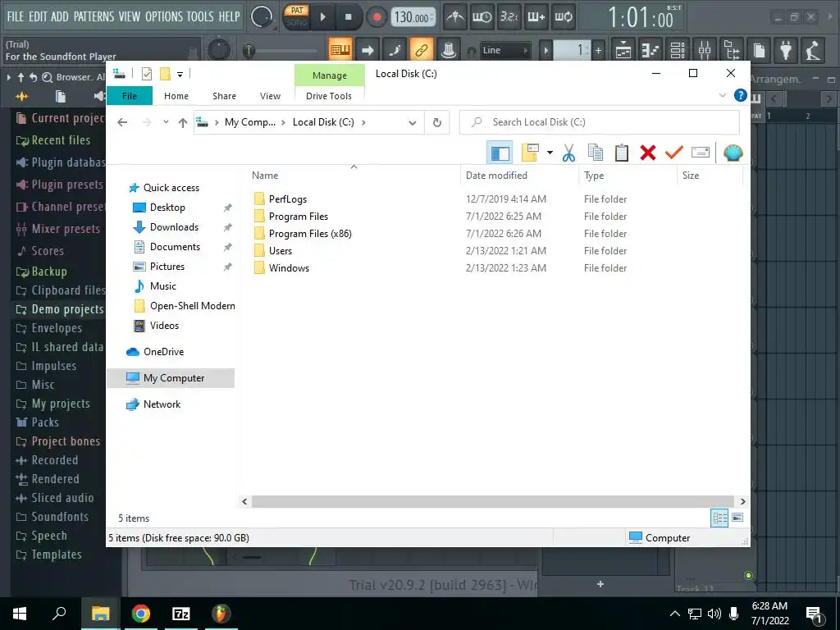Viewport: 840px width, 630px height.
Task: Select Downloads in navigation pane
Action: 174,227
